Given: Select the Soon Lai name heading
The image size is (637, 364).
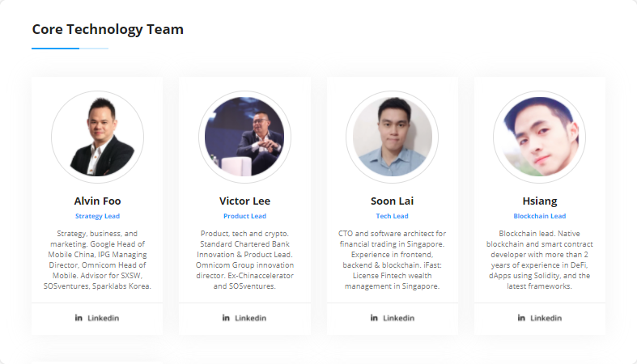Looking at the screenshot, I should pyautogui.click(x=392, y=201).
